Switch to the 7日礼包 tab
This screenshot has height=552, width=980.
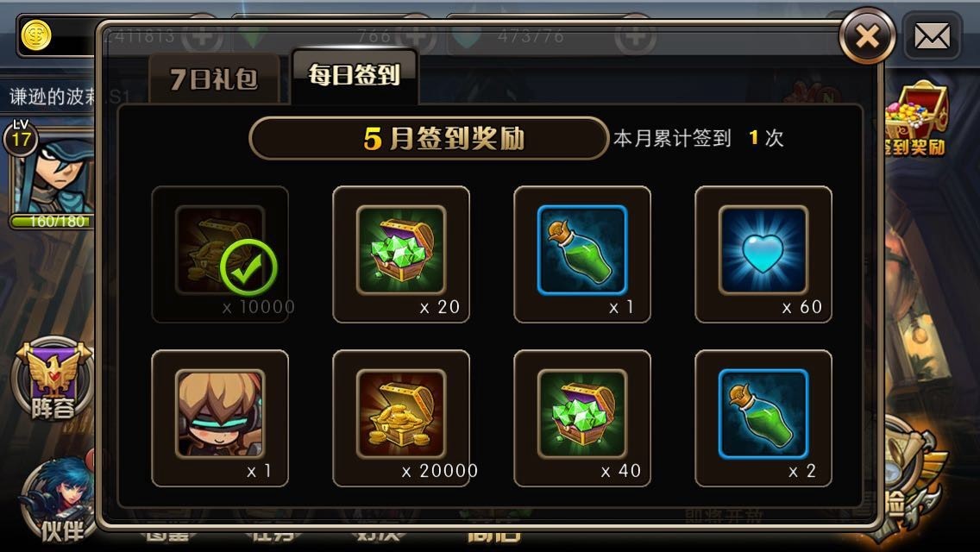(x=214, y=79)
